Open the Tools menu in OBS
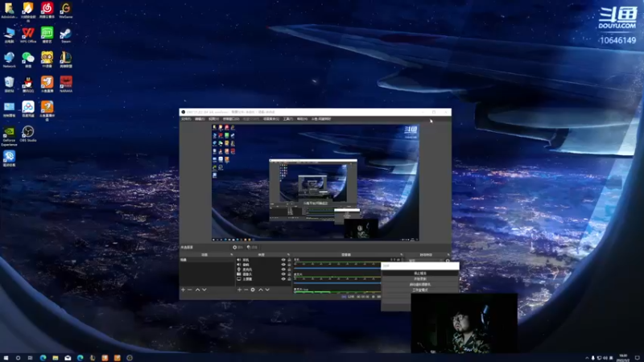Screen dimensions: 644x362 click(x=288, y=119)
